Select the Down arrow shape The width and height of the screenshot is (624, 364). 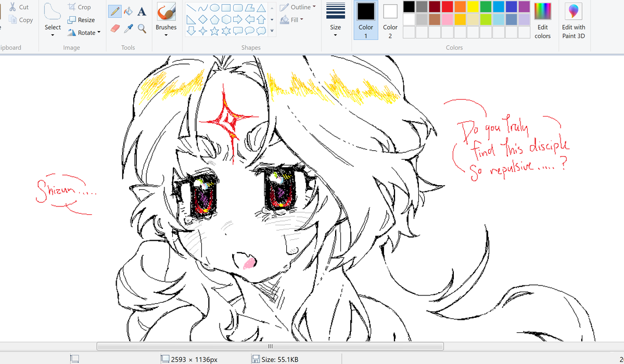192,31
